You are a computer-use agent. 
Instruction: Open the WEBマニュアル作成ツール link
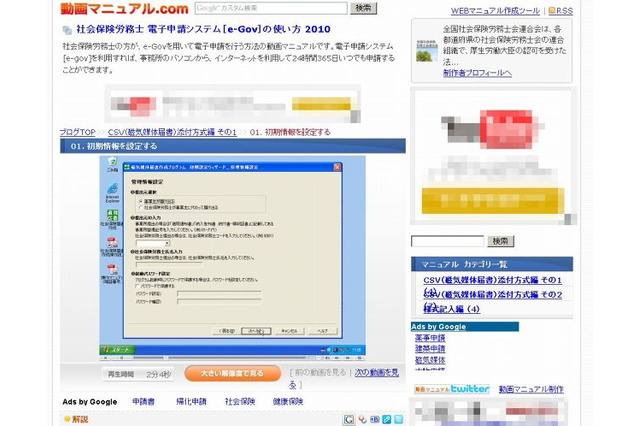495,11
